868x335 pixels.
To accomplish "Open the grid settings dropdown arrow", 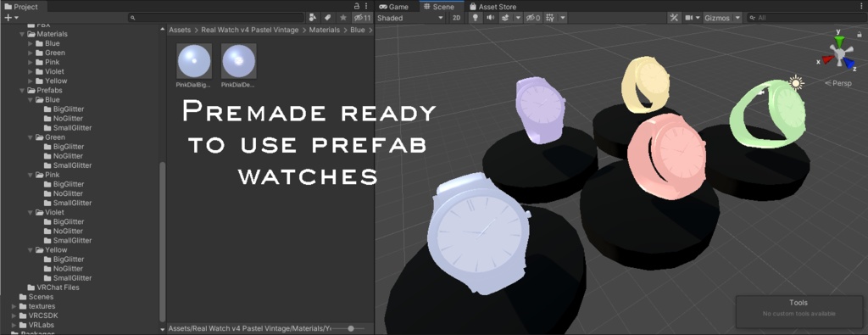I will [x=563, y=18].
